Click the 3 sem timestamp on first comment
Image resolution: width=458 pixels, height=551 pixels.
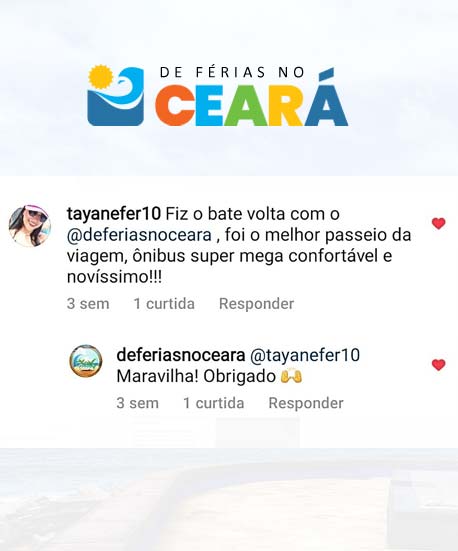88,304
